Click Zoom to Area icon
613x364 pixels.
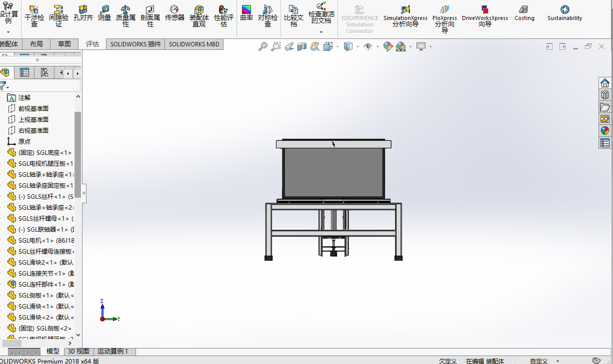275,46
